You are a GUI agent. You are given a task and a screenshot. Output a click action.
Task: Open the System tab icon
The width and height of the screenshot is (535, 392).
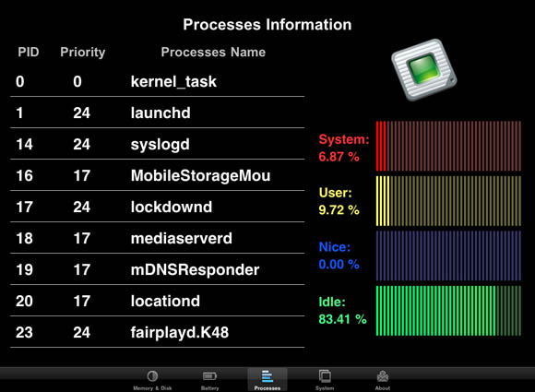pyautogui.click(x=325, y=376)
